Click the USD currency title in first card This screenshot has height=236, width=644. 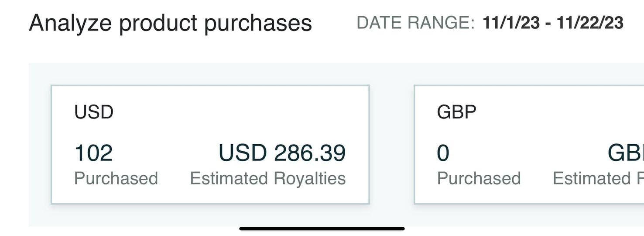click(x=94, y=112)
